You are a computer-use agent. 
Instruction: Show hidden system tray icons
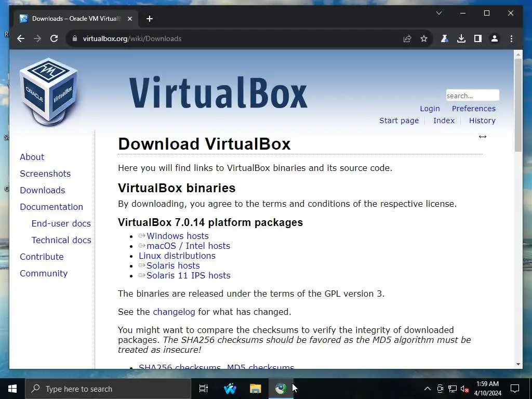[428, 389]
